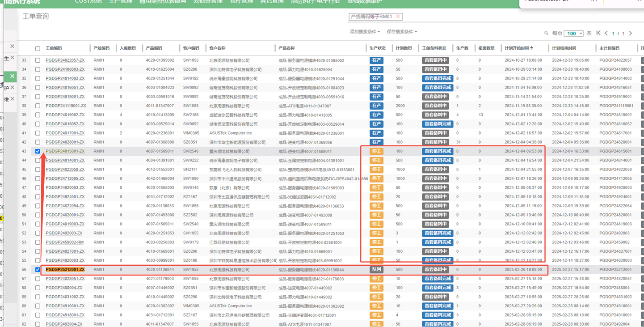Screen dimensions: 644x327
Task: Sort by the 生产状态 column header
Action: point(378,48)
